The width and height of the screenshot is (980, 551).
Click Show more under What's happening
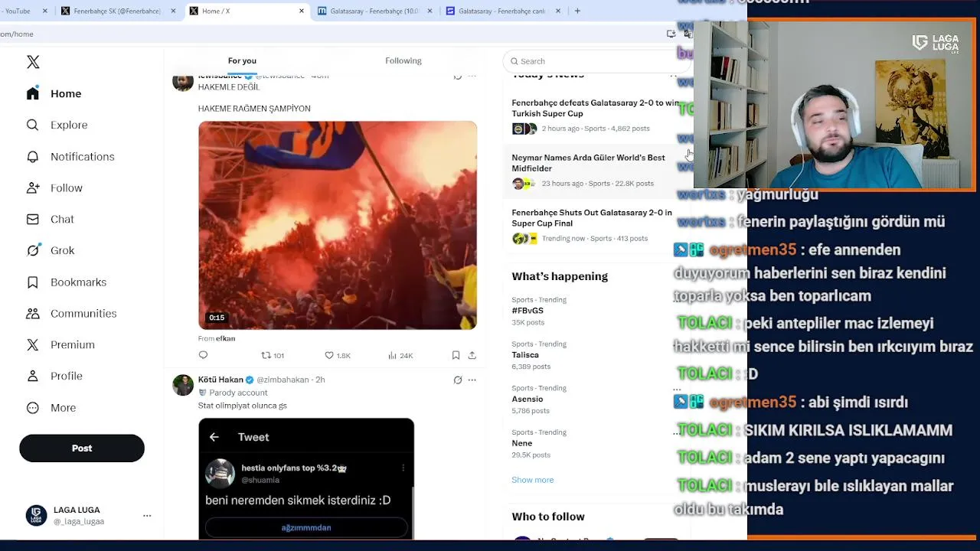(x=533, y=480)
